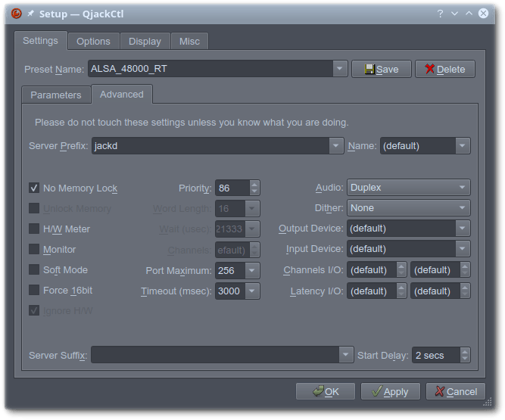Click the Timeout value field 3000
Screen dimensions: 505x420
pos(230,291)
